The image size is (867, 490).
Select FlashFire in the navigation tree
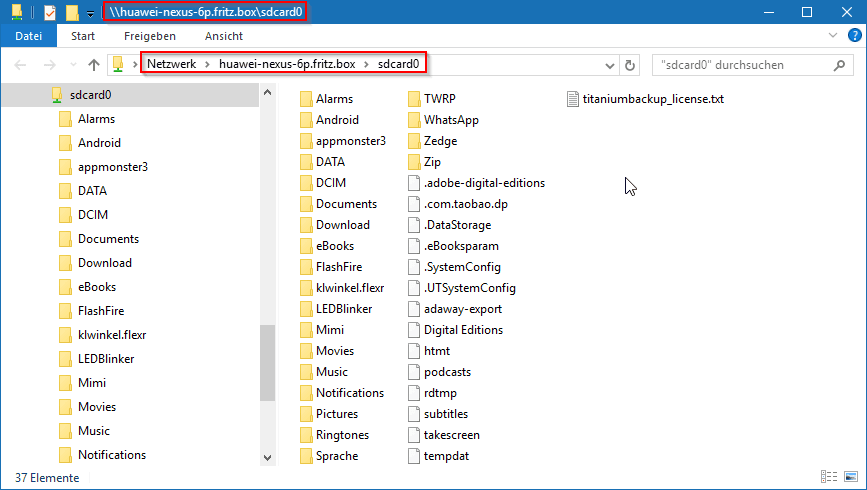(101, 311)
